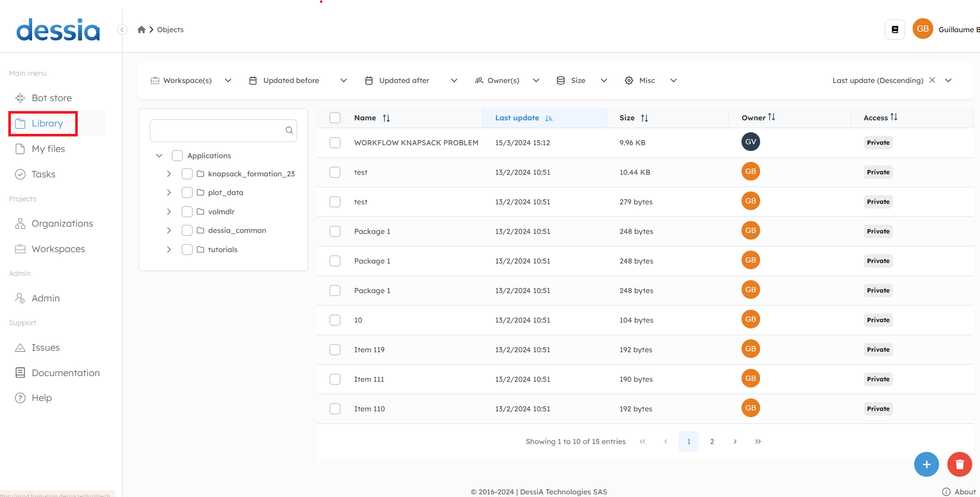Sort table by Size column arrows

click(x=645, y=118)
